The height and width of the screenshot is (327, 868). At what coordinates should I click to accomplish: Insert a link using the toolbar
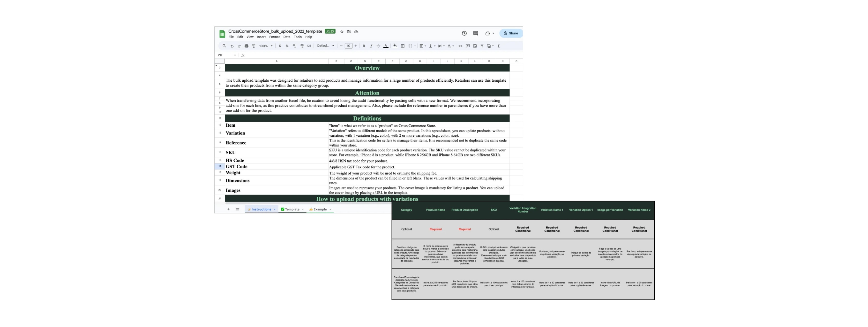click(460, 46)
